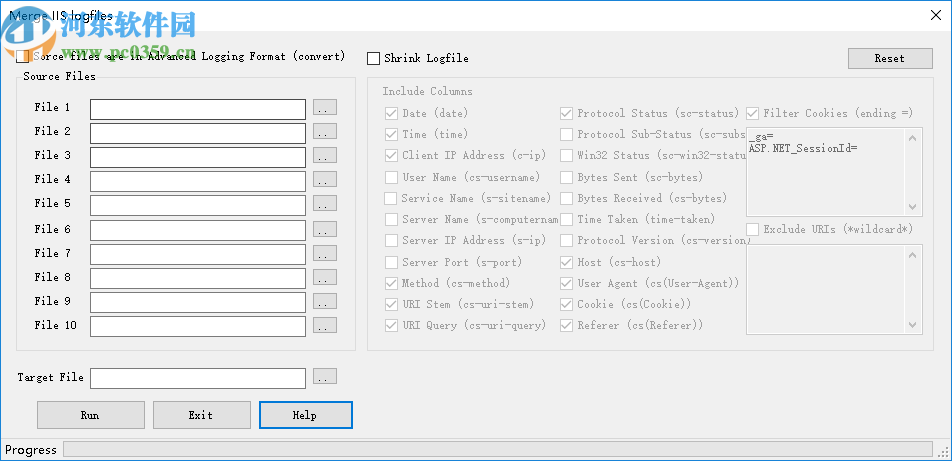Image resolution: width=952 pixels, height=461 pixels.
Task: Click the File 1 path input field
Action: pos(198,109)
